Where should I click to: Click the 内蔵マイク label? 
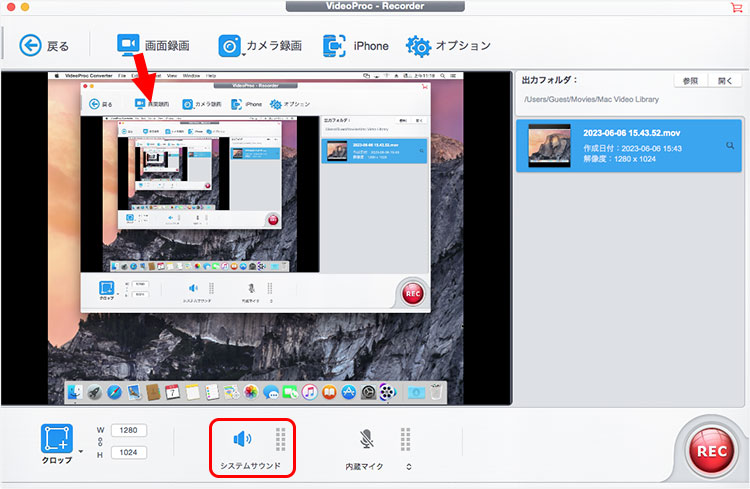[x=364, y=467]
